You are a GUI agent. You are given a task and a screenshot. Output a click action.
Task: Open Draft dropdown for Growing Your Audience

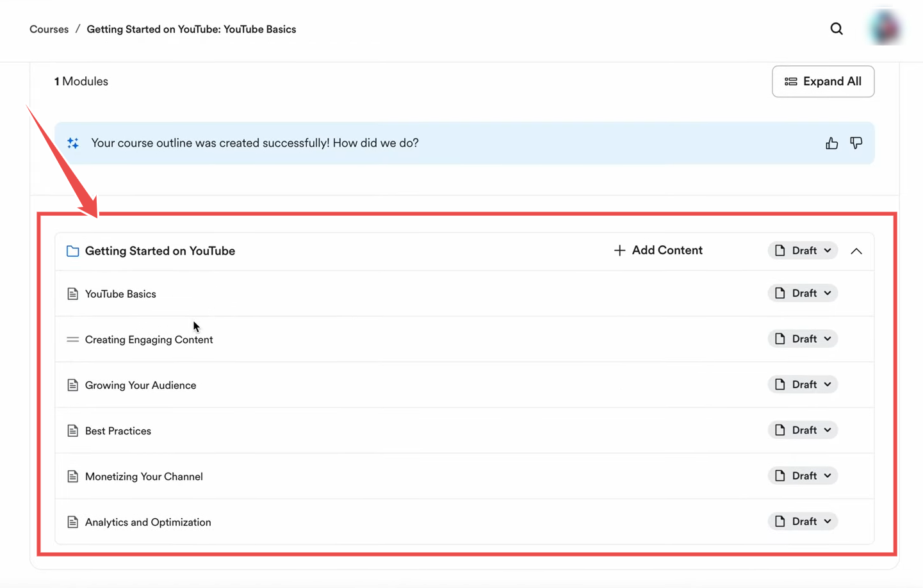[x=803, y=384]
